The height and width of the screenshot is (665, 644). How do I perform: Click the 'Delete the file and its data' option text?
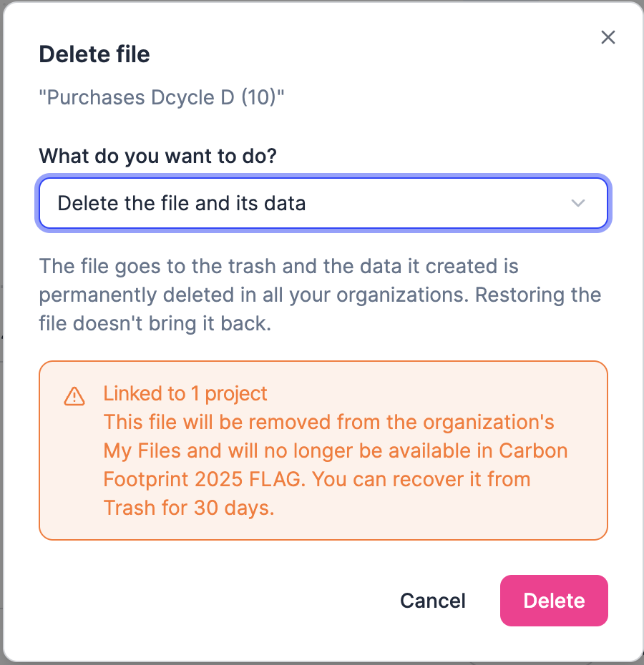point(181,203)
